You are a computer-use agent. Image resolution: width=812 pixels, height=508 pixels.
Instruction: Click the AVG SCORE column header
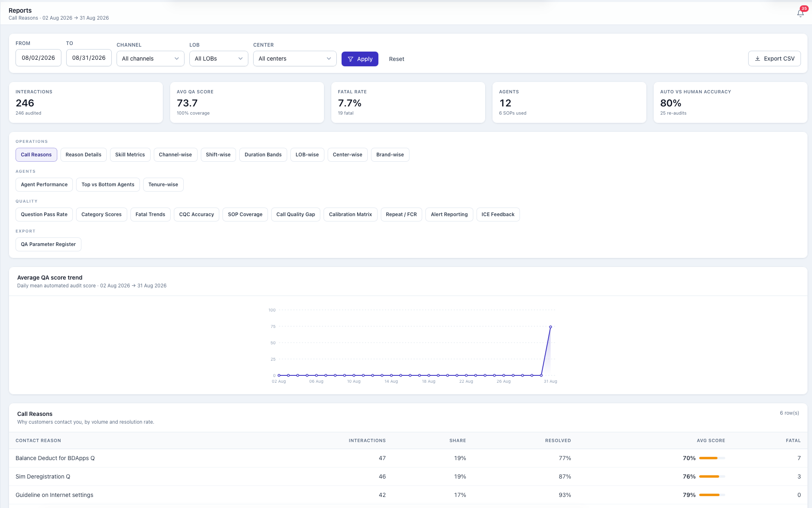(711, 440)
